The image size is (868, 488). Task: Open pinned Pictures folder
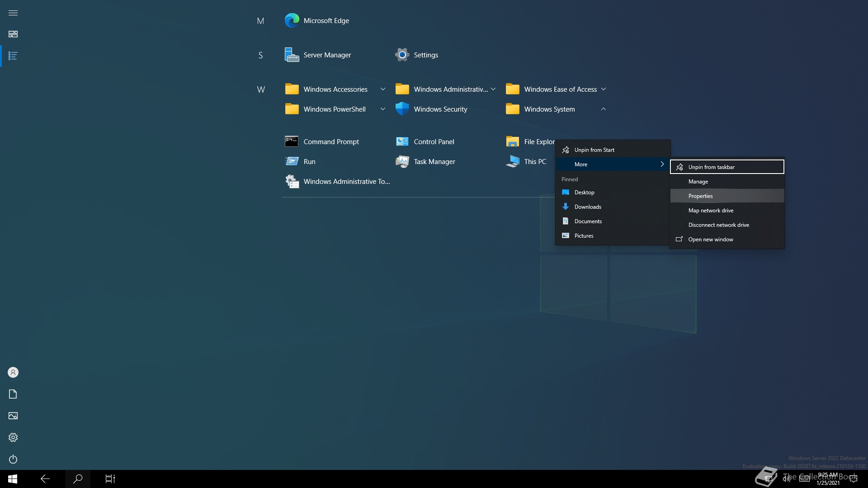point(613,236)
